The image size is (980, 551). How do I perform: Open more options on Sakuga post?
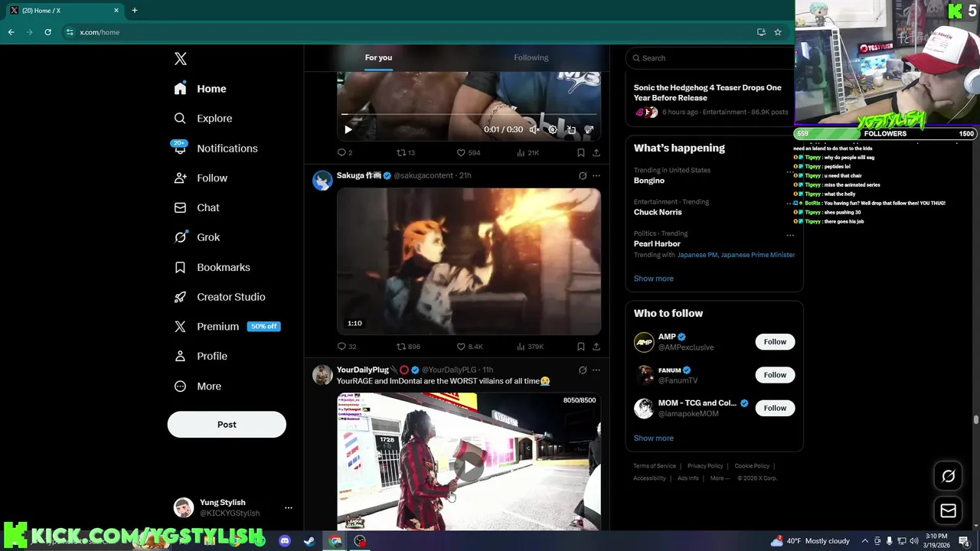pos(596,175)
